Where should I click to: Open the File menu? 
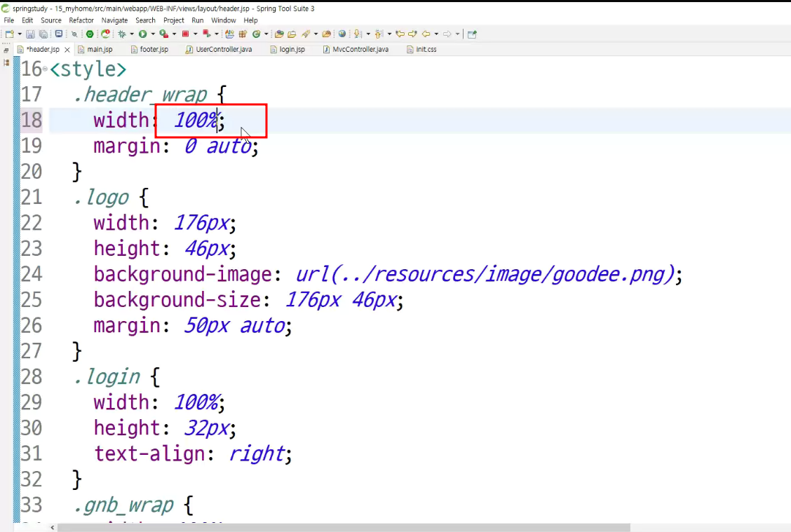[9, 20]
